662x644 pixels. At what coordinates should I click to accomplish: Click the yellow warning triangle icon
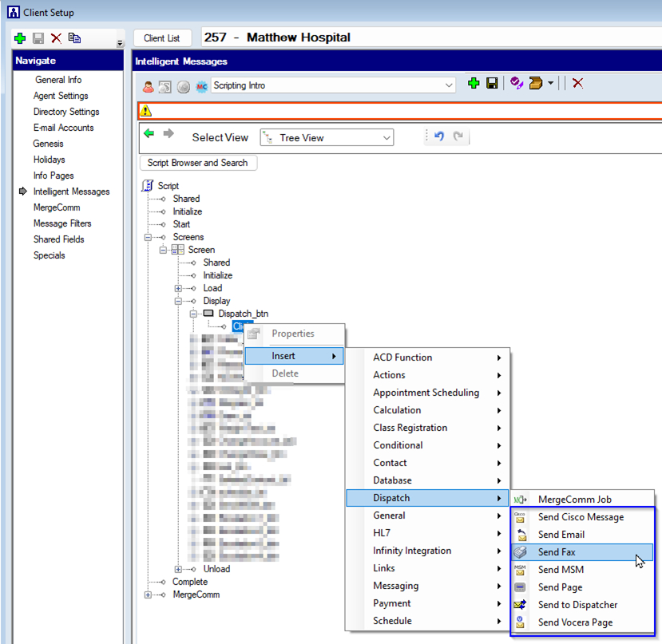[146, 111]
